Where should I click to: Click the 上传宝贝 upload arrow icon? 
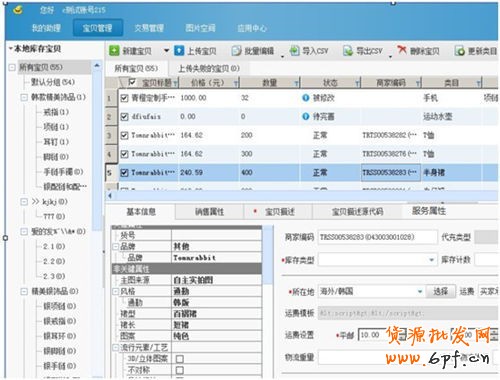[179, 51]
